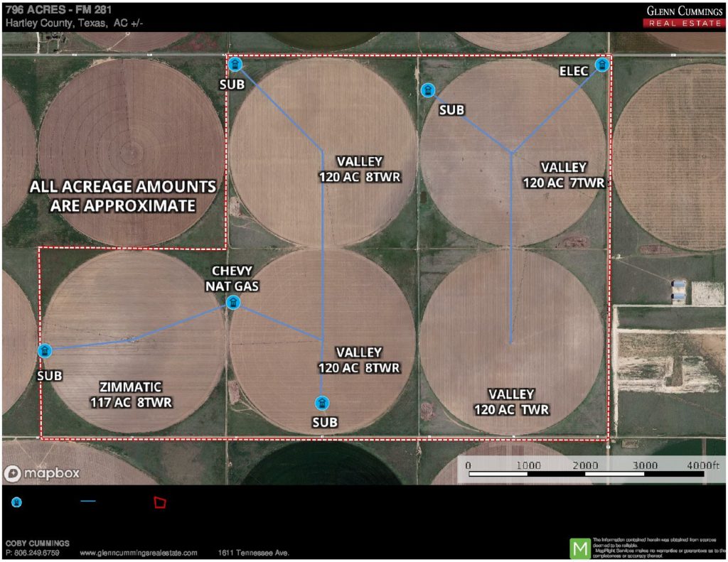Select the "2000" scale bar label
Viewport: 728px width, 562px height.
[x=585, y=465]
